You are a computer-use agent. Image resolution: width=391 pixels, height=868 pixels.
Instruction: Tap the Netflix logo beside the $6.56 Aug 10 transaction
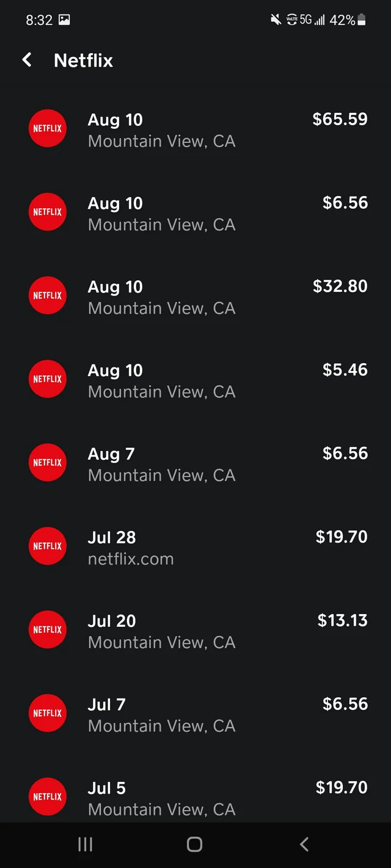[x=47, y=212]
